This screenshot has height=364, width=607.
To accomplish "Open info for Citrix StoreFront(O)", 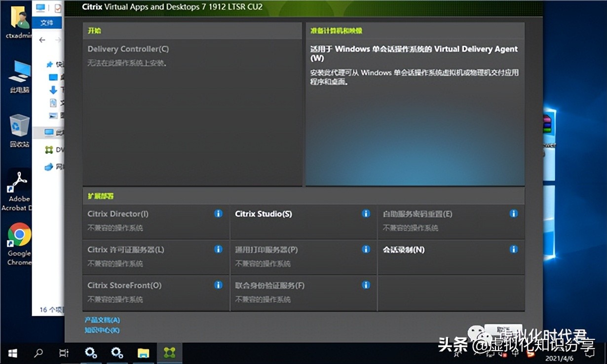I will coord(218,285).
